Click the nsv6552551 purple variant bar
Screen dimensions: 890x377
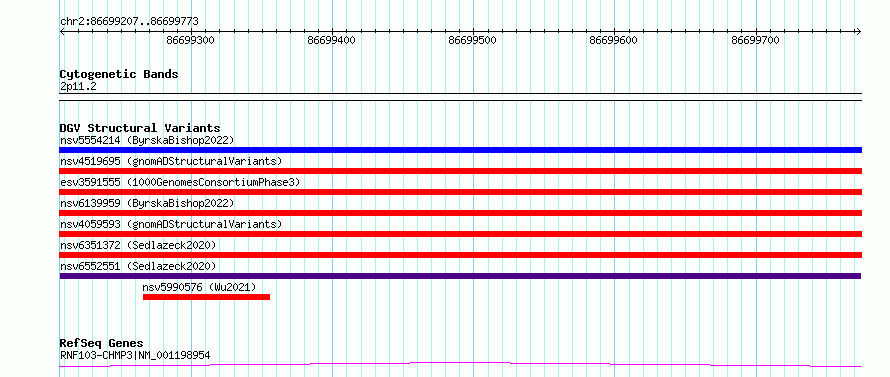(460, 276)
